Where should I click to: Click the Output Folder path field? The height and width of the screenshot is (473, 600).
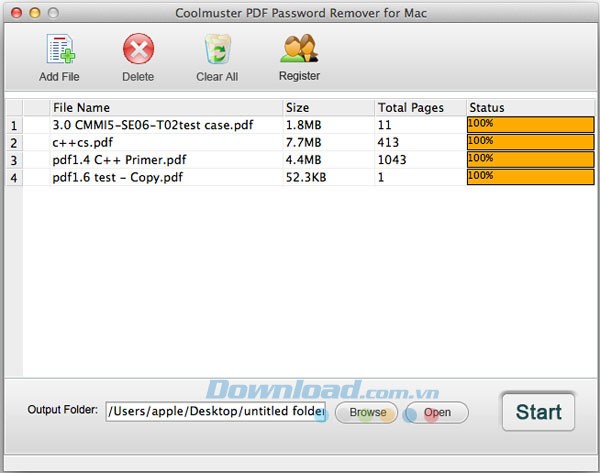216,411
